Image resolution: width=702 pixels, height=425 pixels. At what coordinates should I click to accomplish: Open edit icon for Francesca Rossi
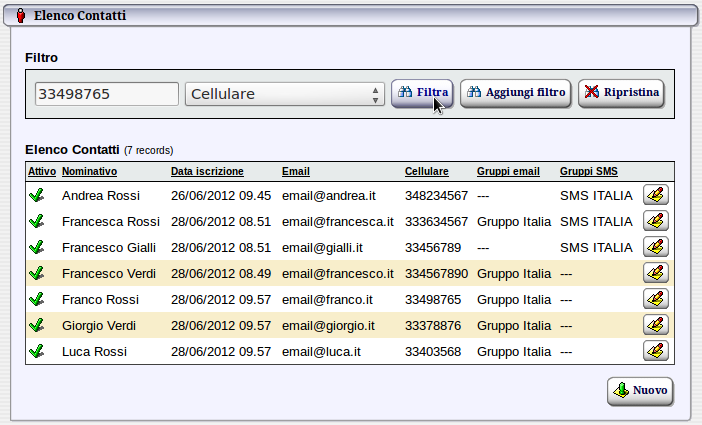point(656,221)
